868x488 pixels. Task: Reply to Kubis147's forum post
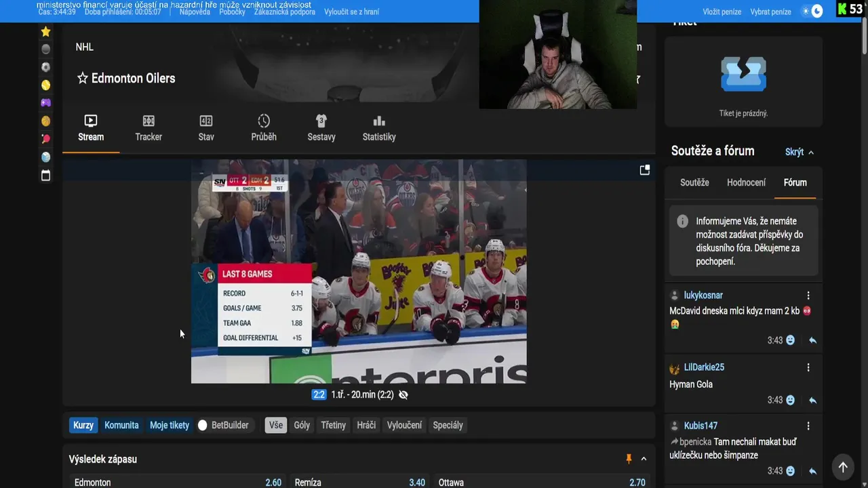point(812,470)
